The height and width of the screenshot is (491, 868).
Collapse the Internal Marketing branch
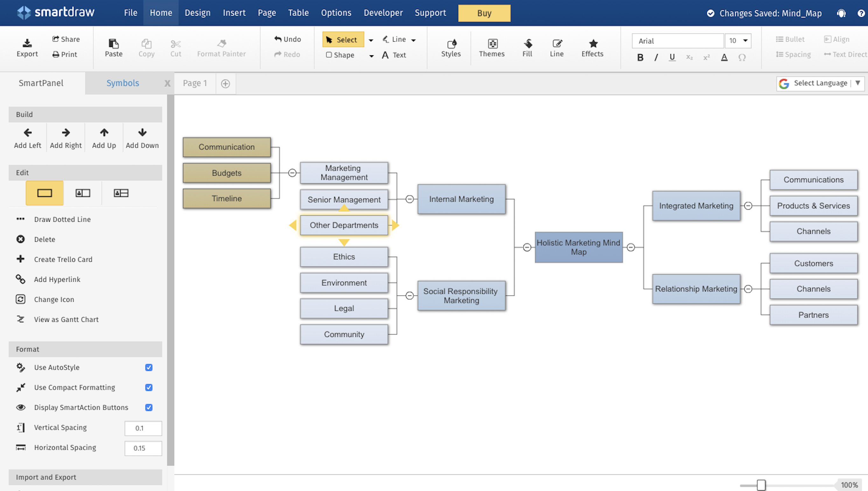tap(409, 199)
